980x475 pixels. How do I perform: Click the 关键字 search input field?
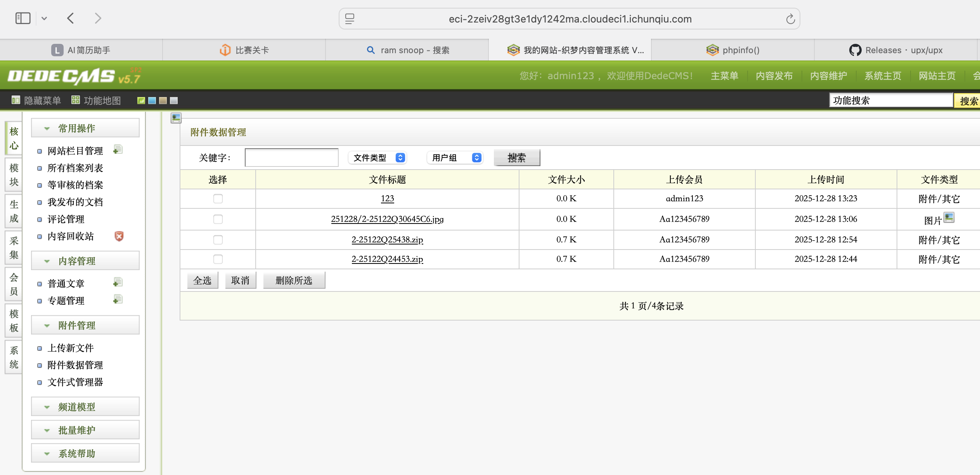coord(292,158)
